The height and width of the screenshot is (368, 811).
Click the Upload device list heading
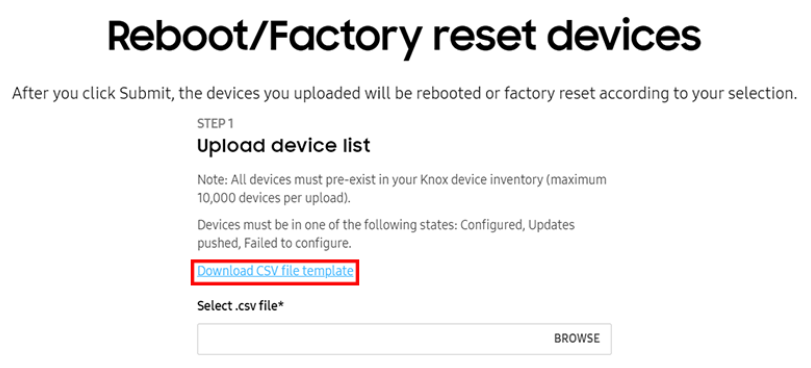point(283,146)
